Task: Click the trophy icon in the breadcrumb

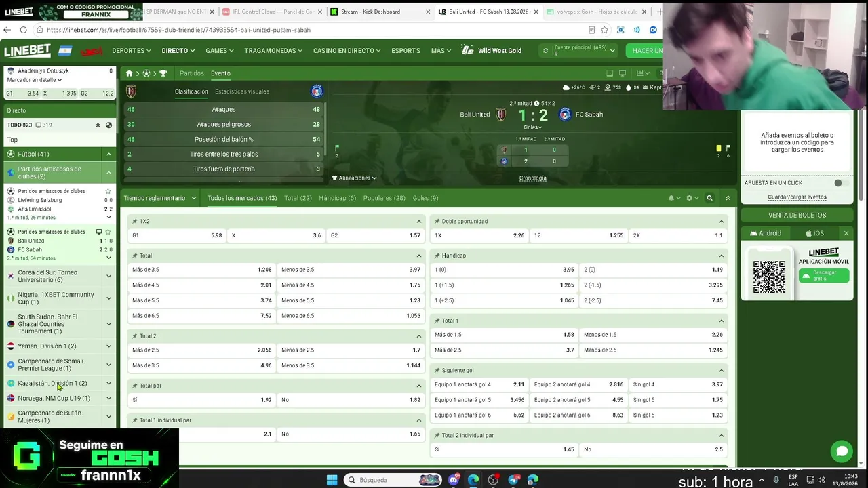Action: [x=163, y=73]
